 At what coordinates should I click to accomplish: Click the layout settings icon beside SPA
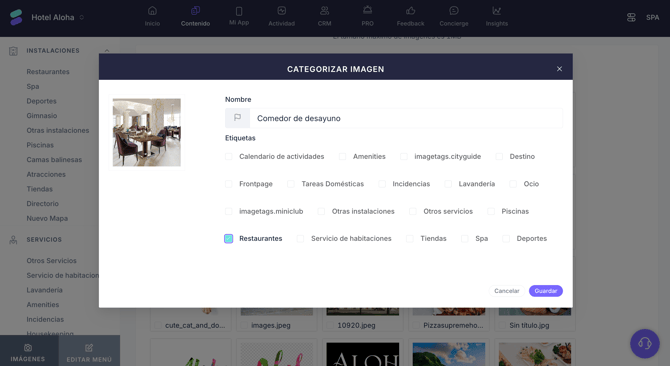(x=631, y=18)
